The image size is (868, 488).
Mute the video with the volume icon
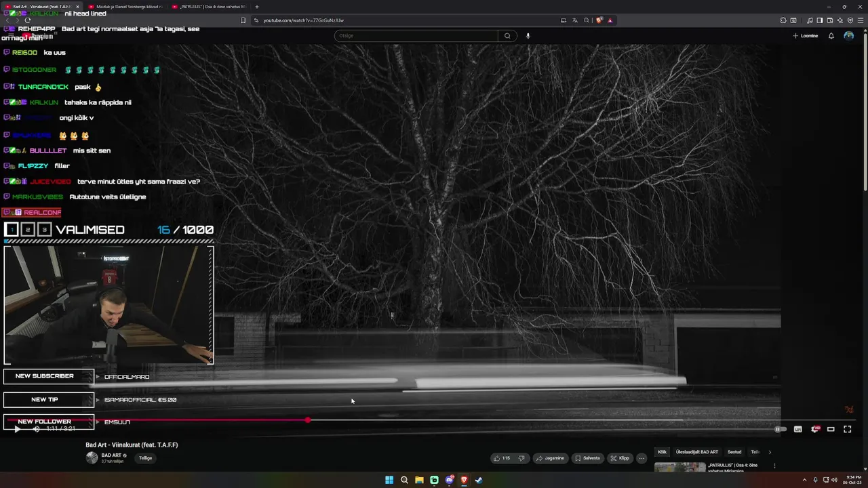tap(37, 429)
